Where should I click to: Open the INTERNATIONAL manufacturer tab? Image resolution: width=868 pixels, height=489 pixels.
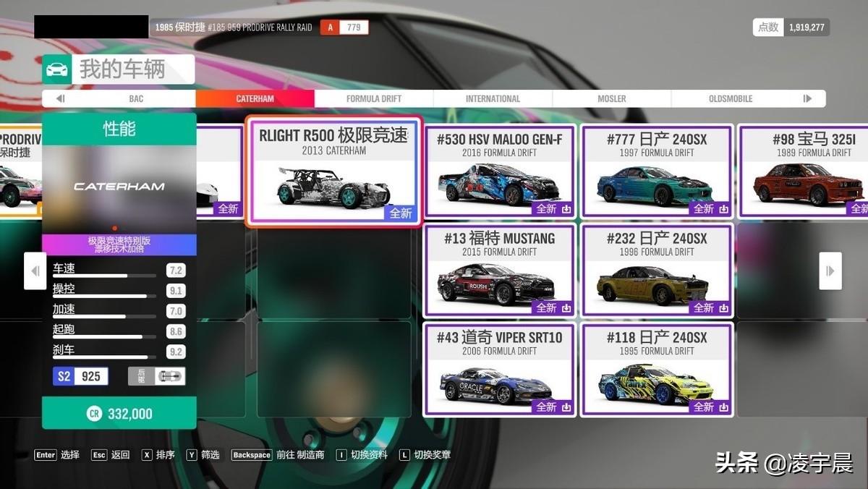pos(493,99)
